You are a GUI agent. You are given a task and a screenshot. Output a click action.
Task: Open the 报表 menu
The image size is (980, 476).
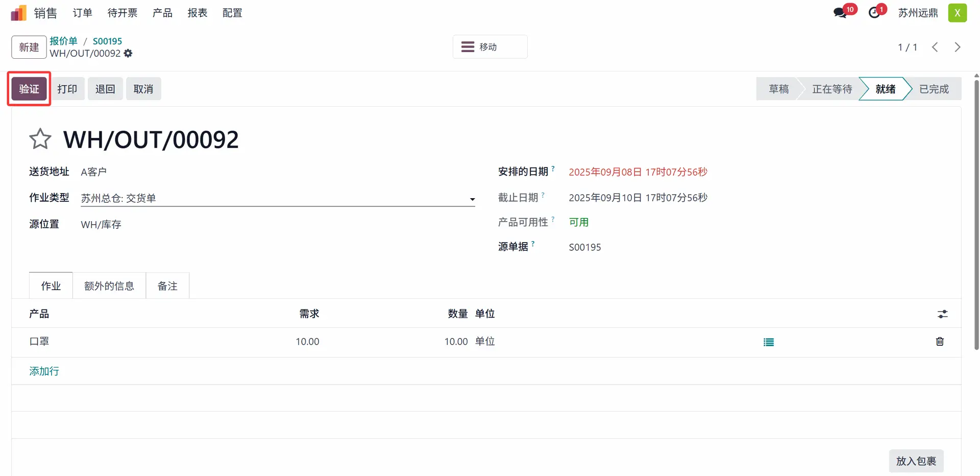click(198, 13)
